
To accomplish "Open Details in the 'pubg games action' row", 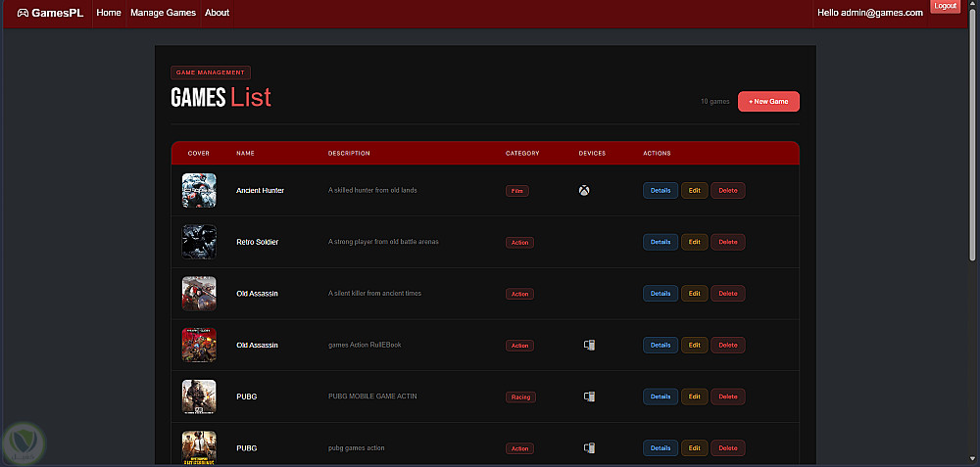I will [x=660, y=447].
